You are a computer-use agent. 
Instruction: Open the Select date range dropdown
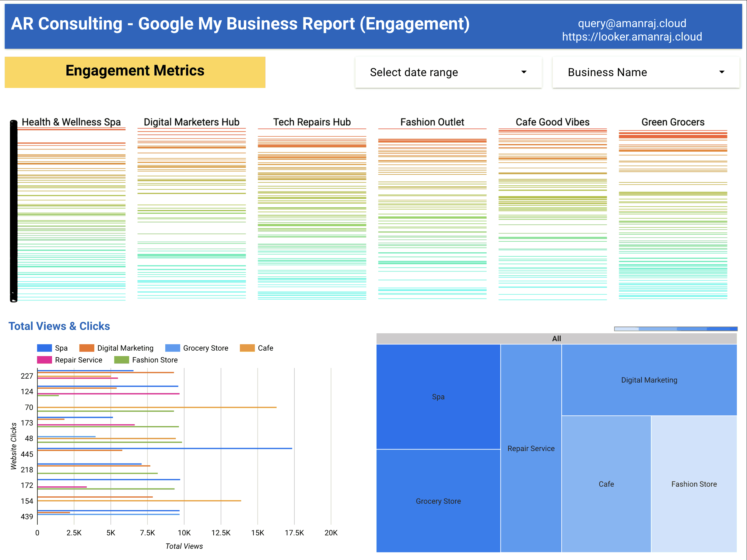448,72
